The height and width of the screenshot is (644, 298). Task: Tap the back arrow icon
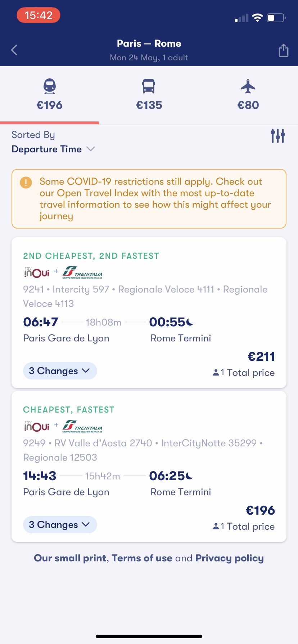coord(14,50)
